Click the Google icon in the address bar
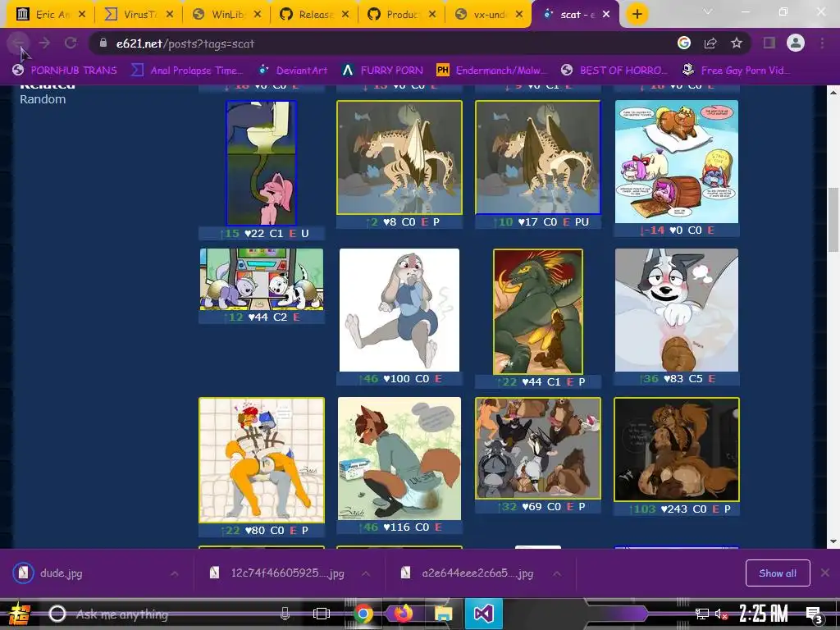840x630 pixels. click(x=684, y=43)
